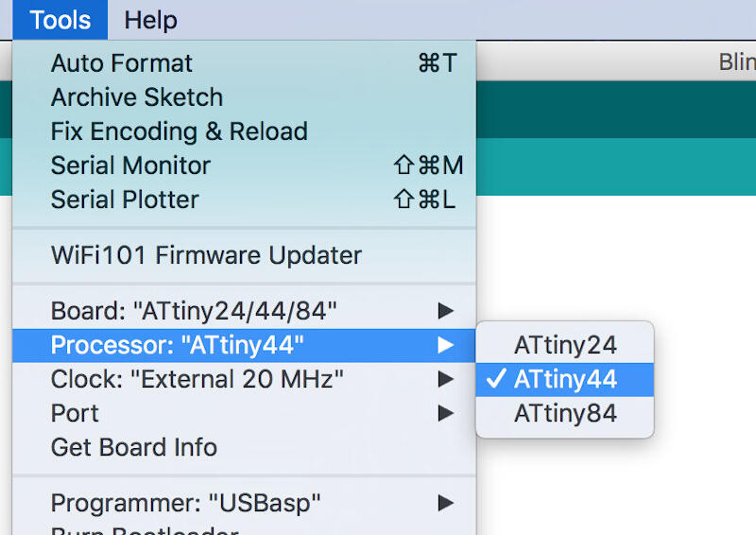Choose Archive Sketch menu entry

coord(137,97)
